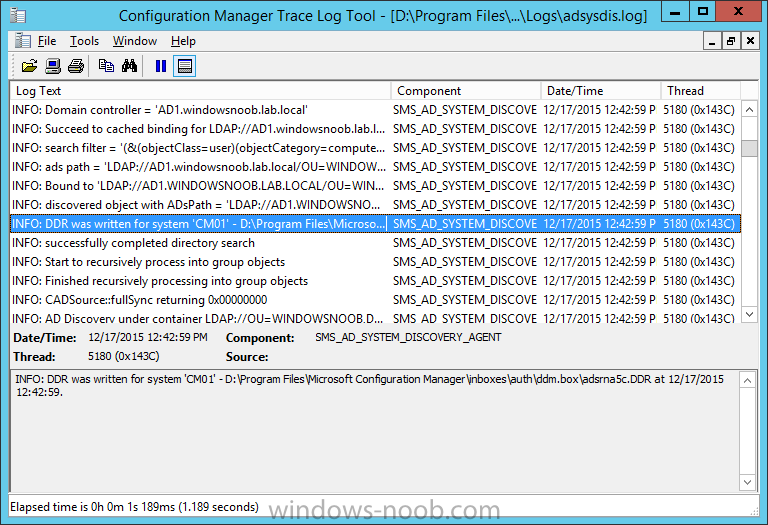Click the log list scroll down arrow
The height and width of the screenshot is (525, 768).
coord(749,314)
